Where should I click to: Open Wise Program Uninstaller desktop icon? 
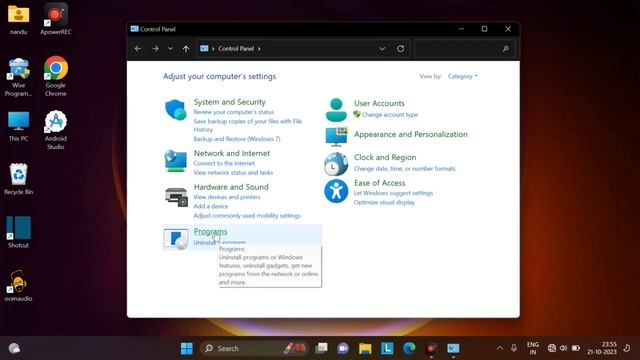point(18,77)
